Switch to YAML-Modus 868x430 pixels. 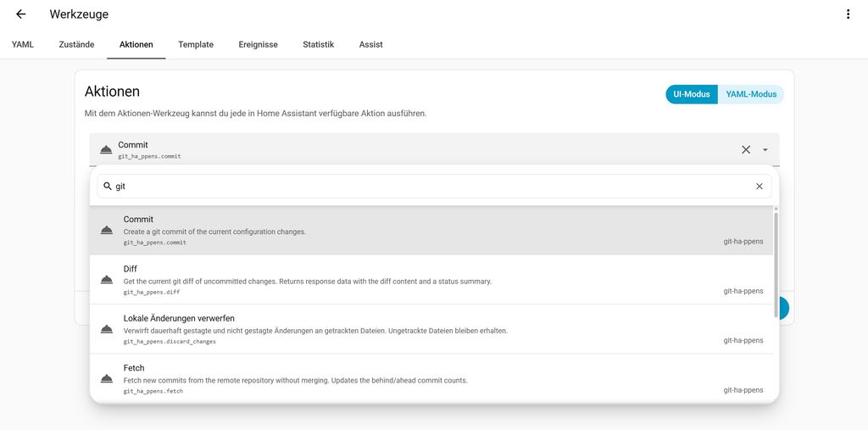751,94
